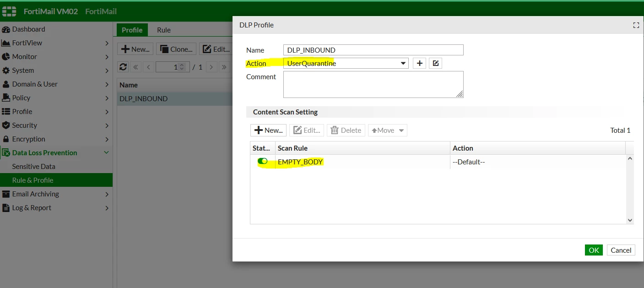Go to first page of list
The width and height of the screenshot is (644, 288).
136,67
